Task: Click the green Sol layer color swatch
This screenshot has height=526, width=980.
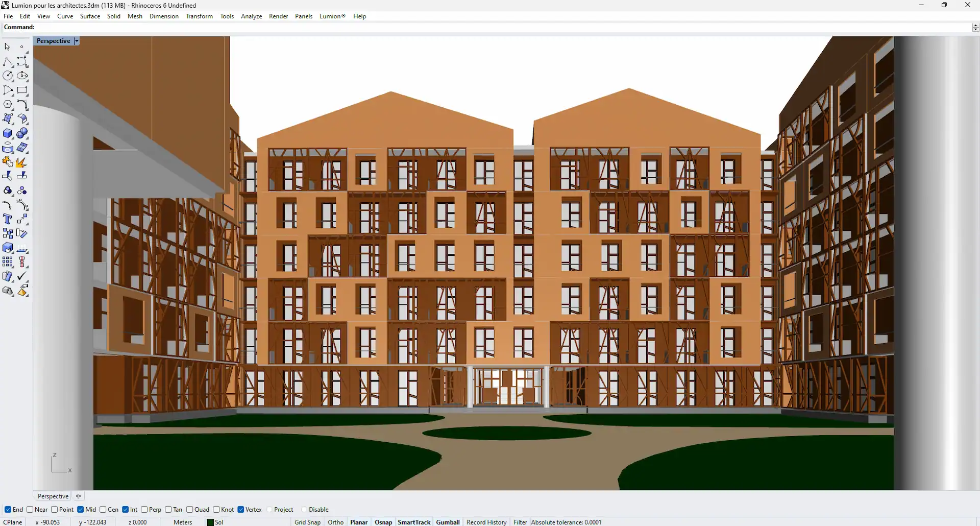Action: click(210, 522)
